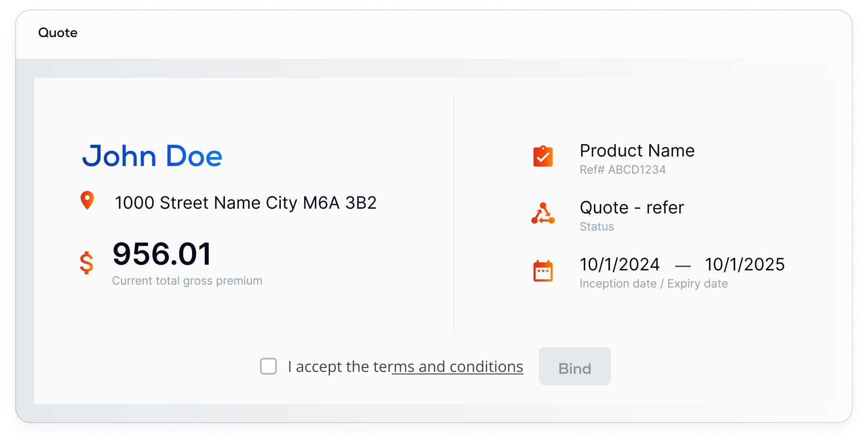Click the Quote header title
Screen dimensions: 868x444
pyautogui.click(x=58, y=33)
